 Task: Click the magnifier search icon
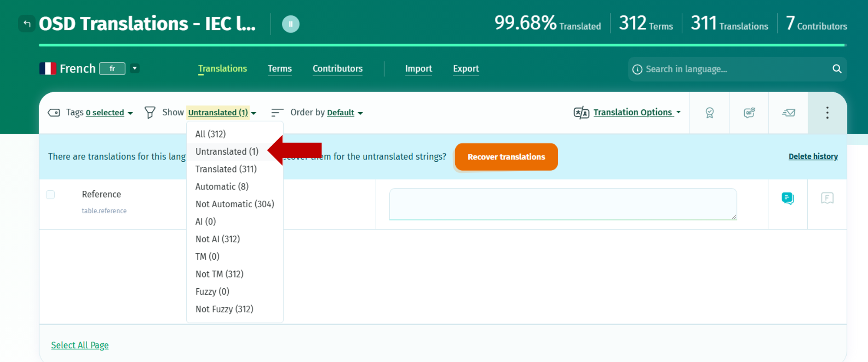point(837,69)
